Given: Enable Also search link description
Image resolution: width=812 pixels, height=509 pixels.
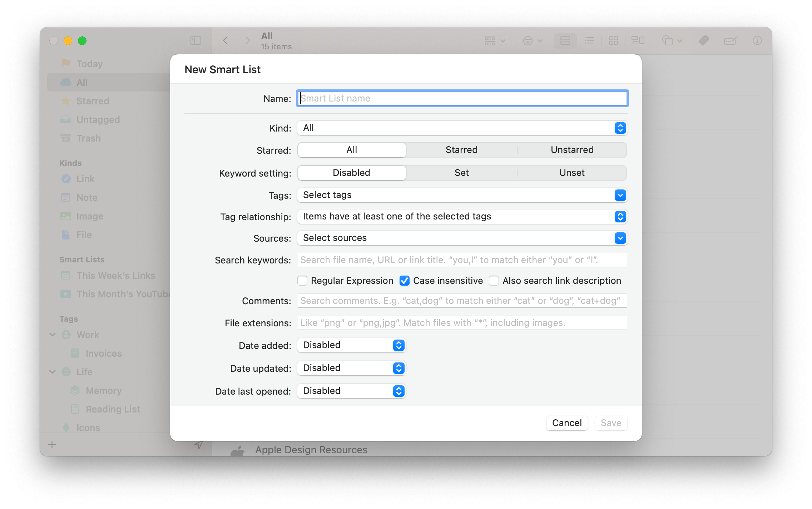Looking at the screenshot, I should tap(494, 281).
